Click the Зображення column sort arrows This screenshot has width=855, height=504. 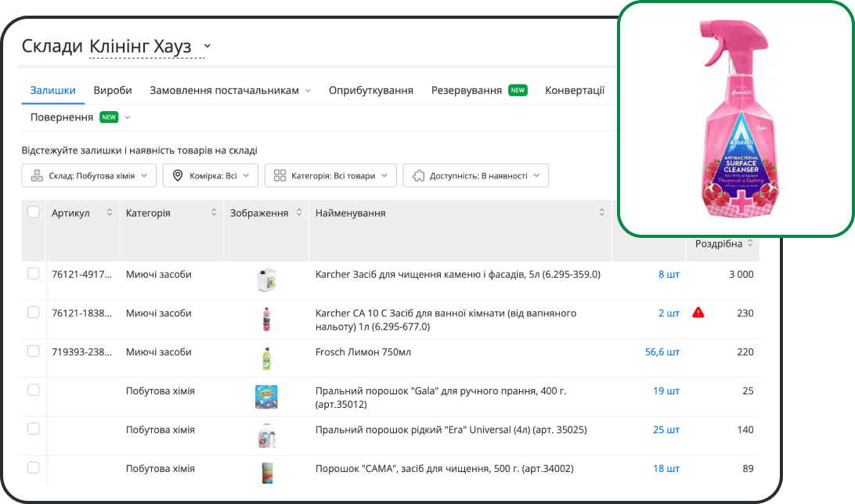pyautogui.click(x=299, y=213)
